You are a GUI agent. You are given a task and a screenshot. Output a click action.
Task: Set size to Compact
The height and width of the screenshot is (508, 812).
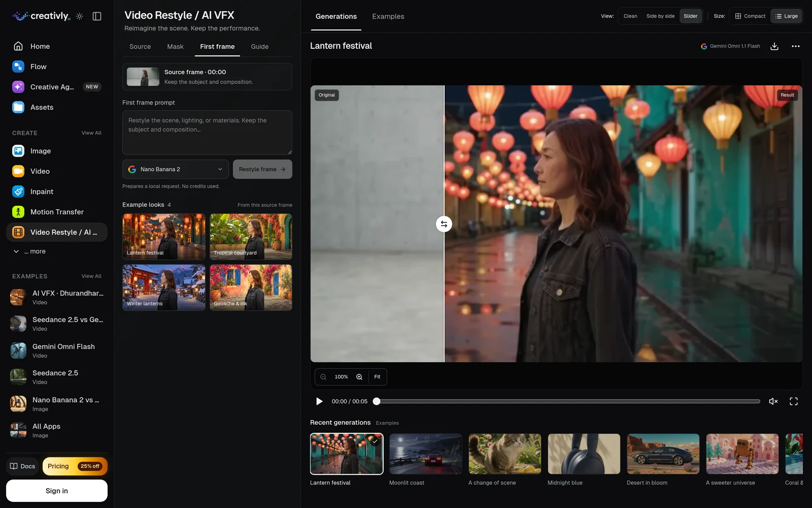coord(750,16)
